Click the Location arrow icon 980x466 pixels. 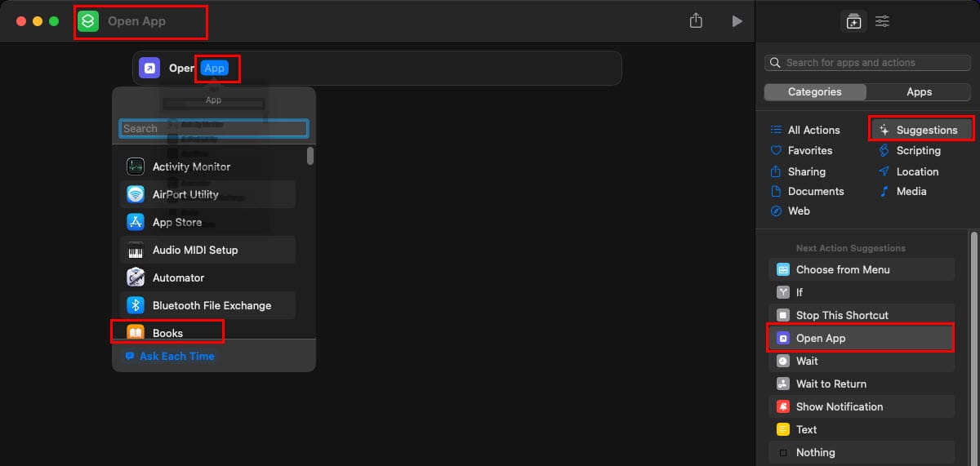[884, 171]
